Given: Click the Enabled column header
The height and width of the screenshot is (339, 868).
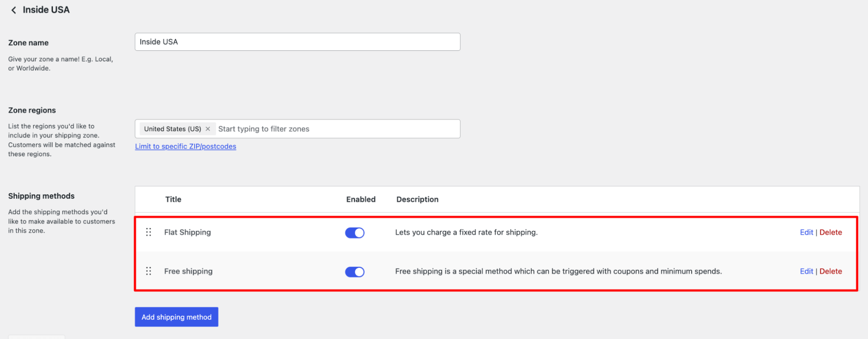Looking at the screenshot, I should point(361,199).
